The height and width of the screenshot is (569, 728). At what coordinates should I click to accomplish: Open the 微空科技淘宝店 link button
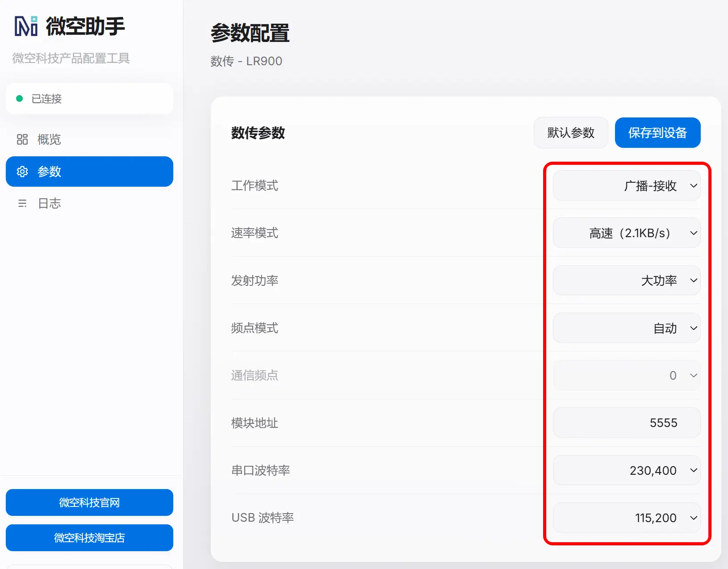[x=89, y=538]
